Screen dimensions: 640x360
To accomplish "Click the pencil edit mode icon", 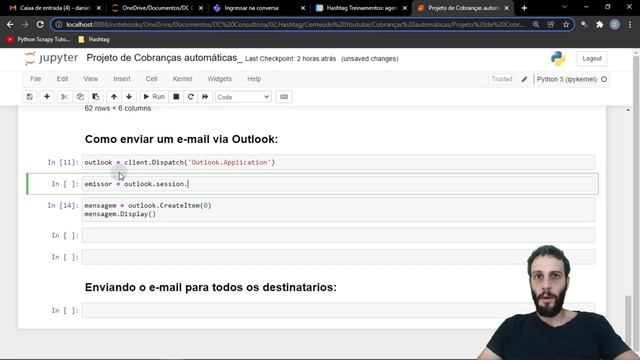I will coord(524,79).
